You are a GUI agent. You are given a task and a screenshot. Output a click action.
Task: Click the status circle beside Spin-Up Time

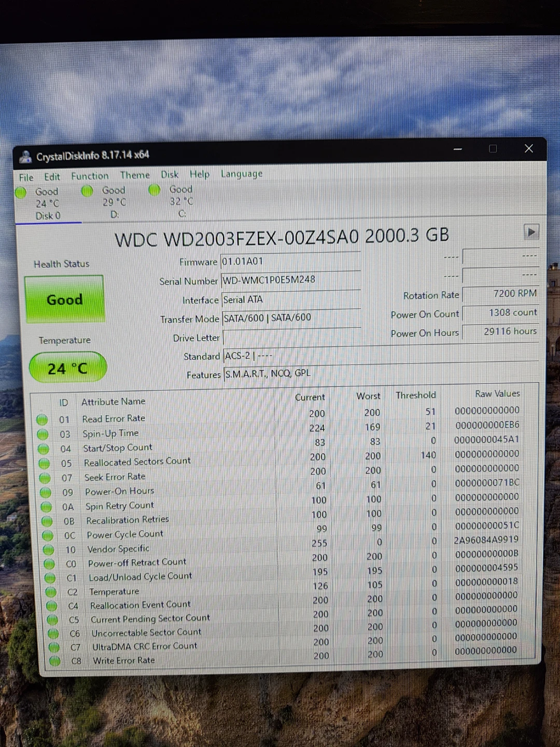click(42, 434)
